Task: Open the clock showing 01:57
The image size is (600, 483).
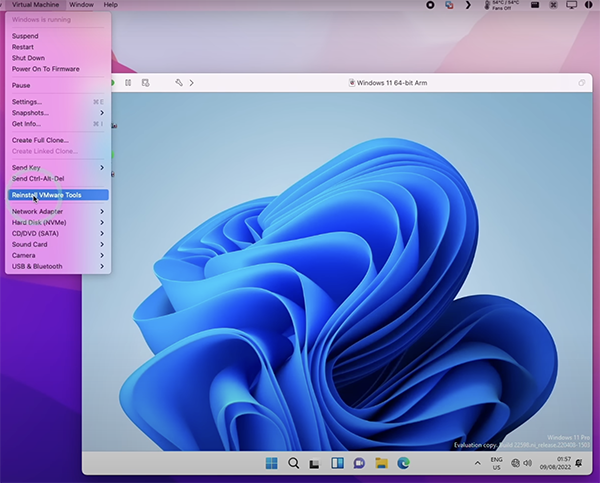Action: coord(555,463)
